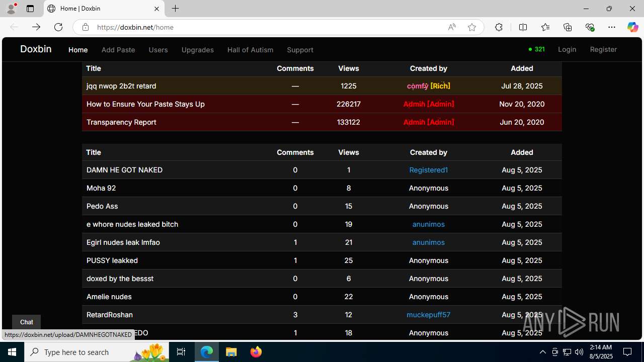Screen dimensions: 644x362
Task: Click the Jul 28, 2025 date cell
Action: [x=522, y=86]
